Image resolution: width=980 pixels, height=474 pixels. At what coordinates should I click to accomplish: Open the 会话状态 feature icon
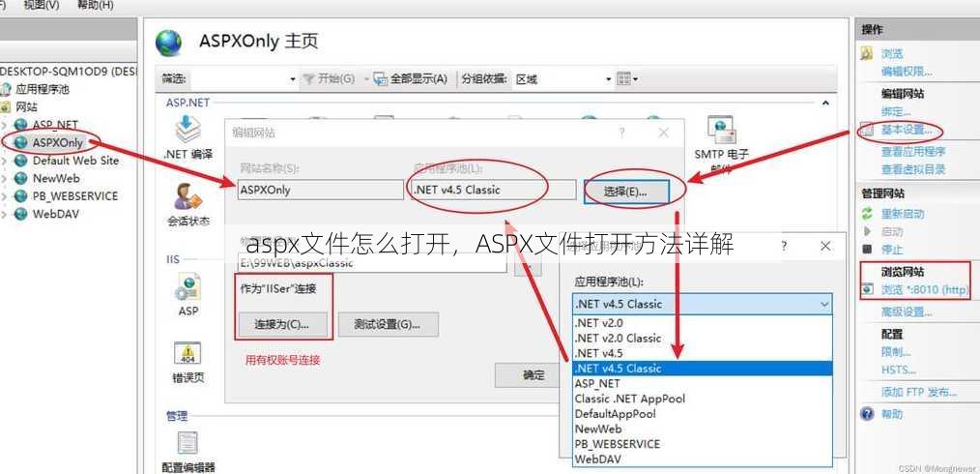tap(188, 197)
